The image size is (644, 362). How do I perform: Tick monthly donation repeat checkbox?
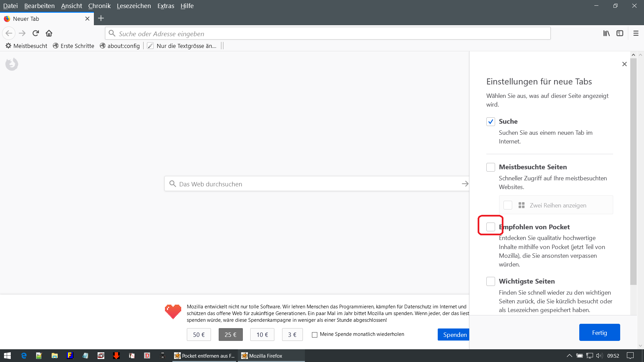pos(315,335)
